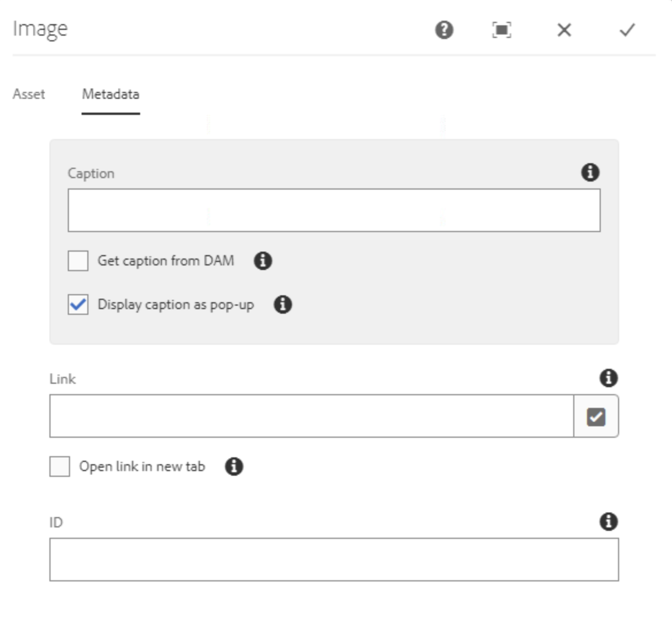Uncheck Display caption as pop-up

(78, 304)
